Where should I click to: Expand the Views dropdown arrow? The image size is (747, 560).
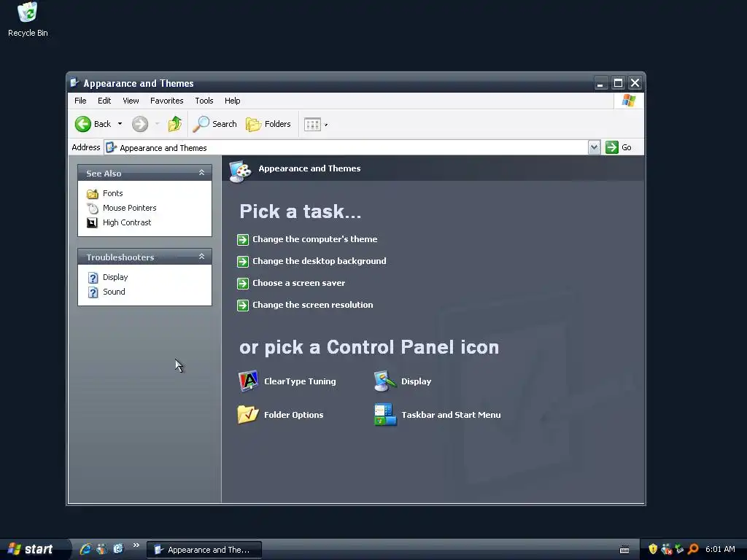point(326,125)
